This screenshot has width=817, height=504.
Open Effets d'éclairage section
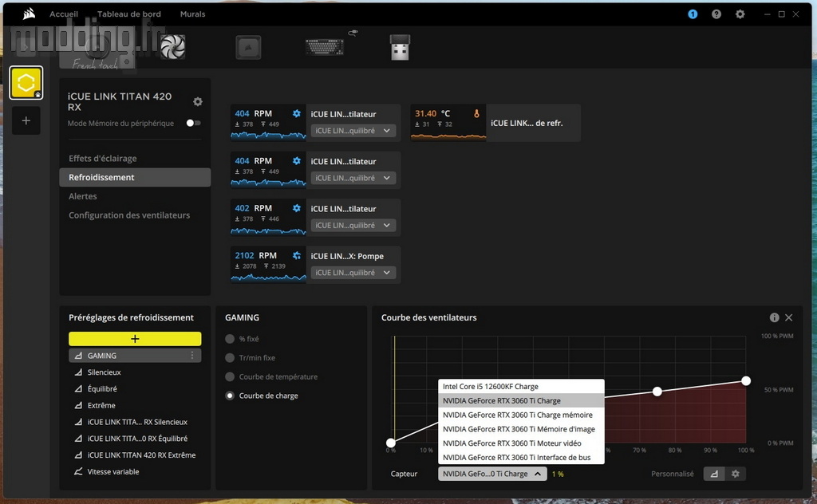coord(135,158)
